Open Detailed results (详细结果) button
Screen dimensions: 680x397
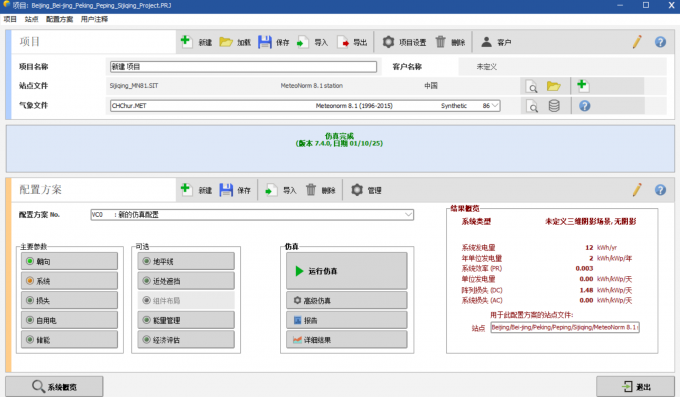(x=347, y=340)
